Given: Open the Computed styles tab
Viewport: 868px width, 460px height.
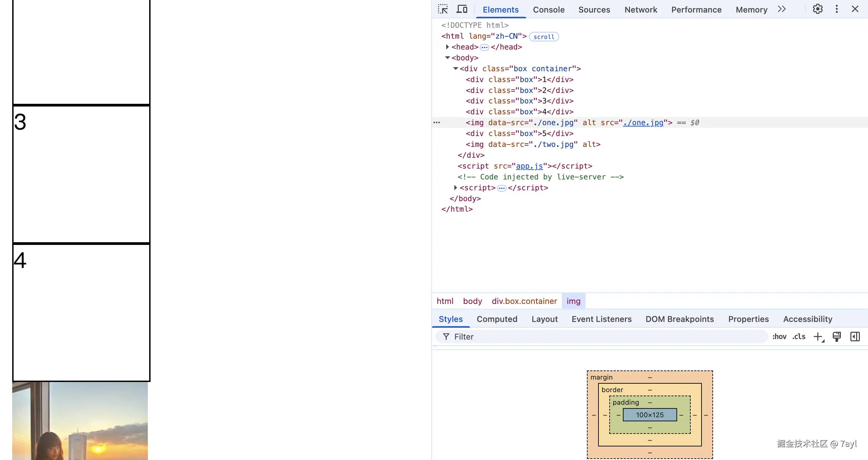Looking at the screenshot, I should (x=497, y=319).
